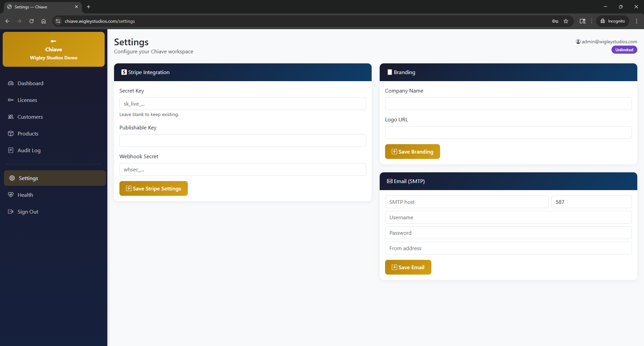Navigate to Products via the box icon

(11, 133)
